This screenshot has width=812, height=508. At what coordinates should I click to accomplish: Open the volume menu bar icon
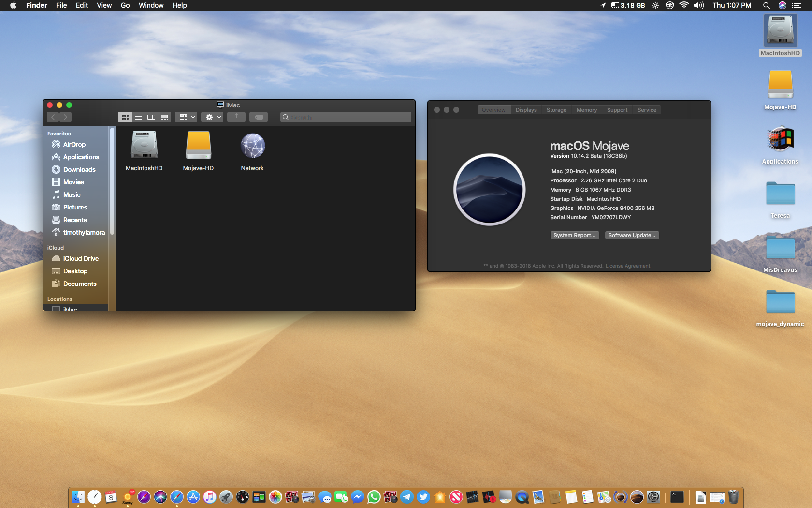pyautogui.click(x=698, y=5)
